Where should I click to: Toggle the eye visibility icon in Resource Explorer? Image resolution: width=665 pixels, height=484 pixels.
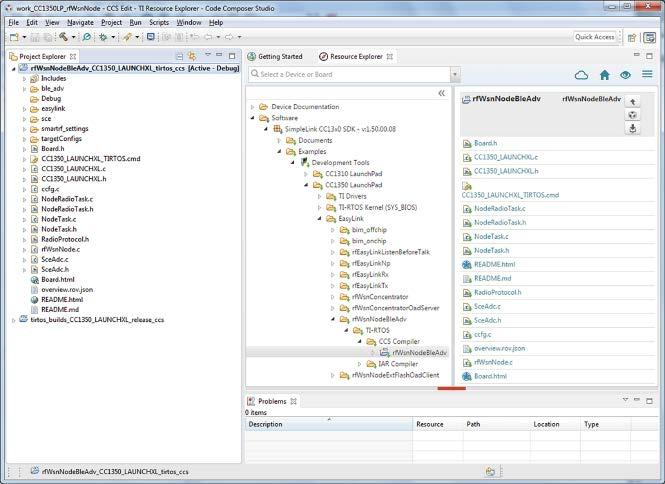pos(625,75)
